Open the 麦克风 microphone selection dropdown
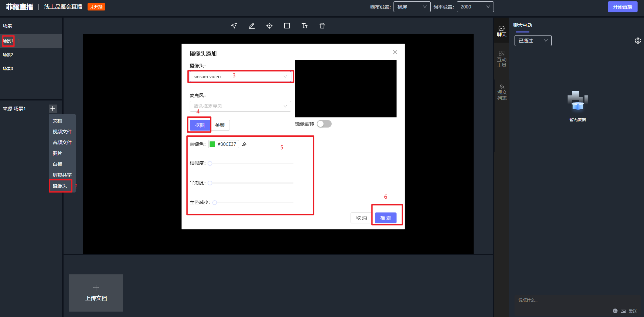This screenshot has width=644, height=317. pos(240,106)
